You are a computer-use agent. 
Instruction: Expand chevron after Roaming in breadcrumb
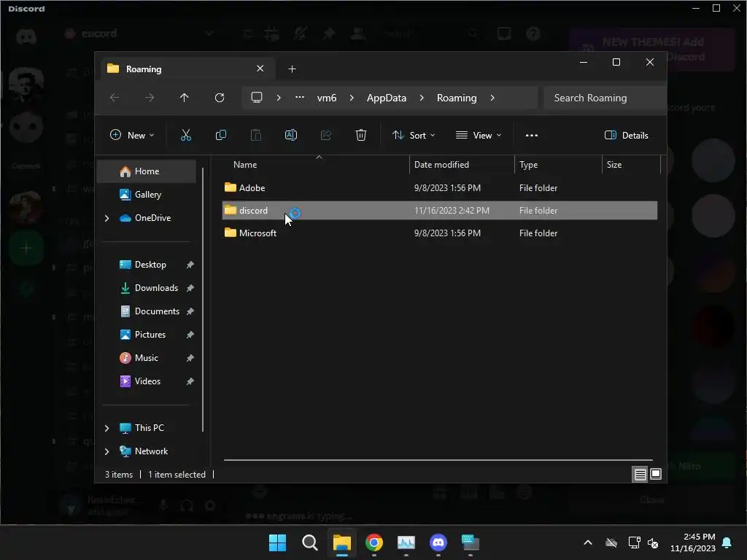(x=492, y=98)
